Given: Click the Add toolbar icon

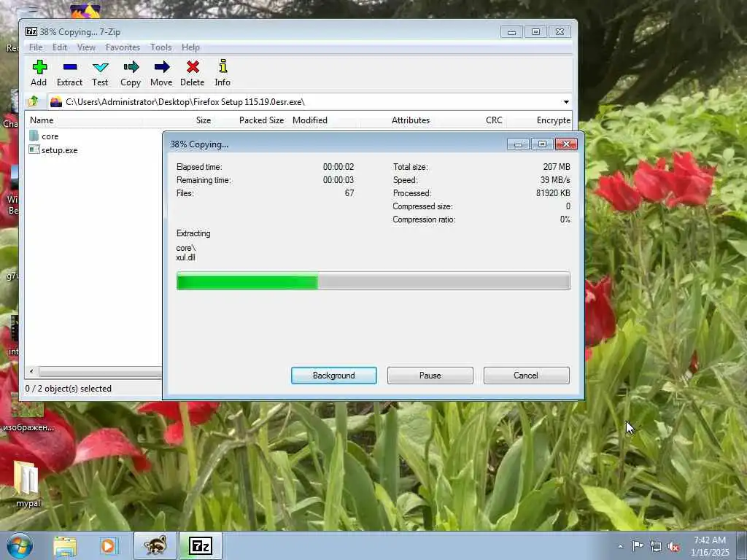Looking at the screenshot, I should pyautogui.click(x=39, y=67).
